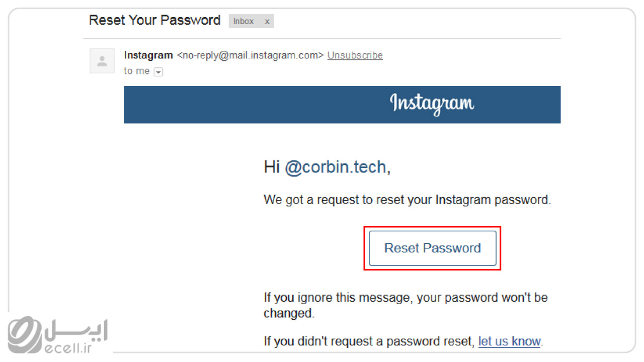Remove the Inbox label with its x
Image resolution: width=644 pixels, height=362 pixels.
click(x=267, y=22)
